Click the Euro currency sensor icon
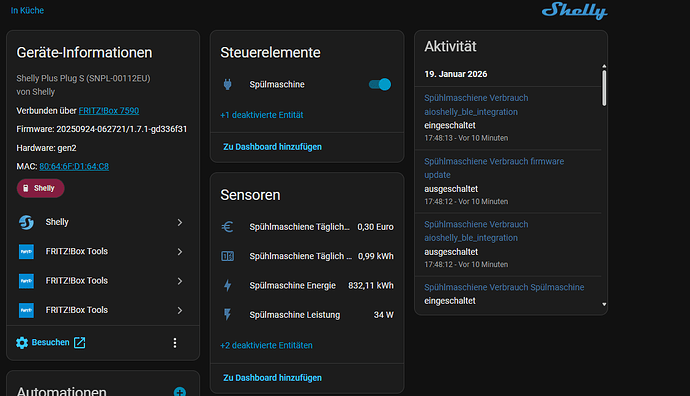 (228, 227)
